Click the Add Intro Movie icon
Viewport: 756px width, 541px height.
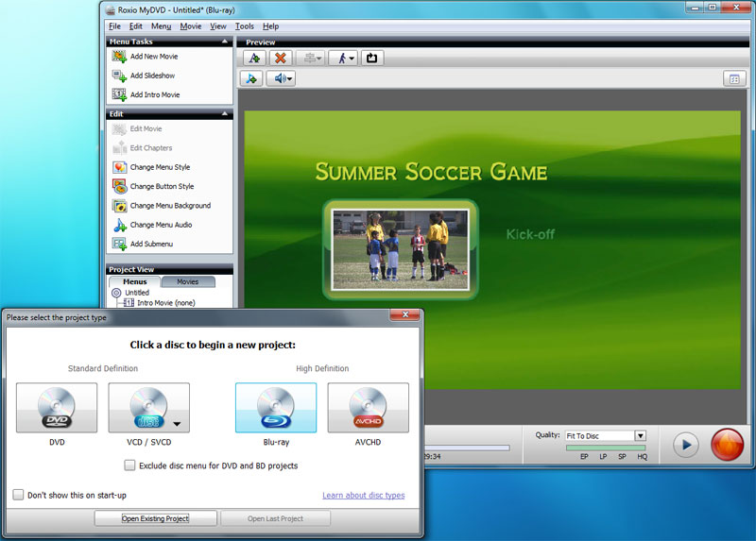(x=119, y=95)
